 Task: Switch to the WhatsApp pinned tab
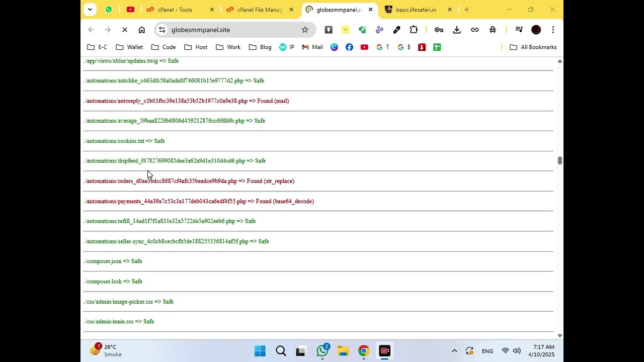tap(109, 10)
